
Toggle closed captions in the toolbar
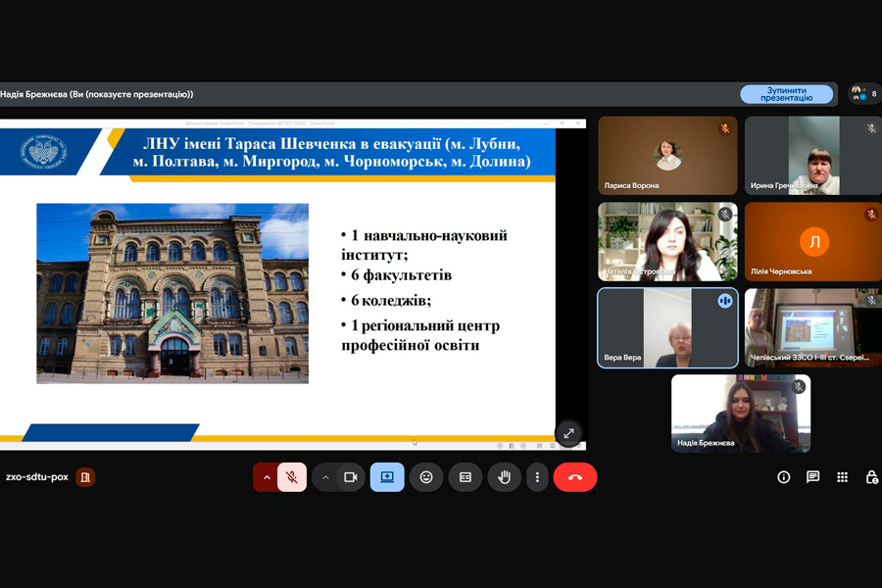465,477
